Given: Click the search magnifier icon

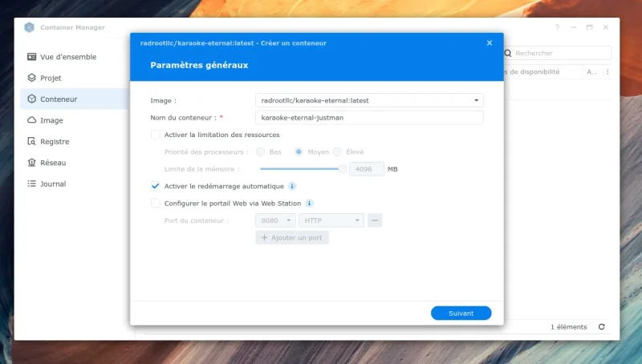Looking at the screenshot, I should tap(508, 53).
